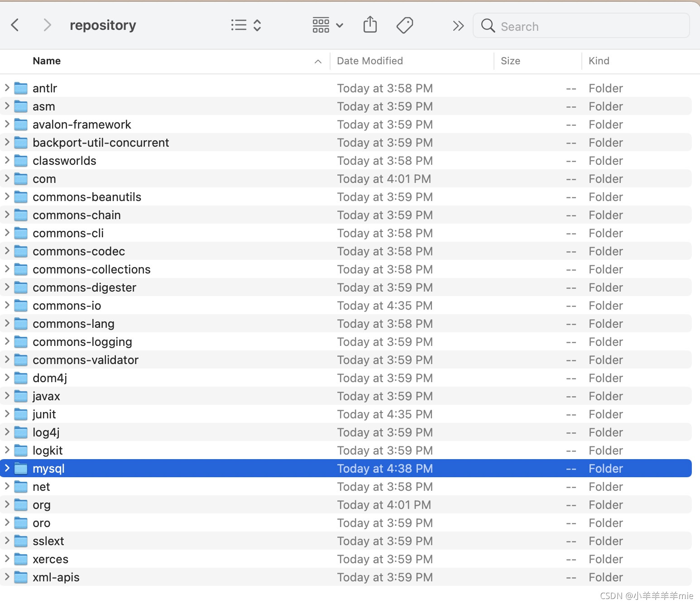Select the commons-codec folder icon
The image size is (700, 604).
[21, 251]
